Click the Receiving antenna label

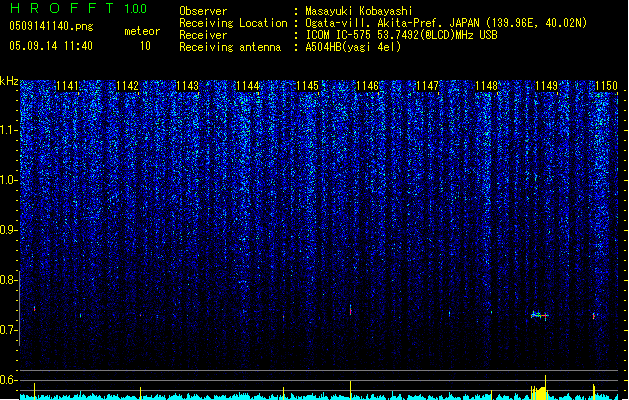pyautogui.click(x=230, y=47)
